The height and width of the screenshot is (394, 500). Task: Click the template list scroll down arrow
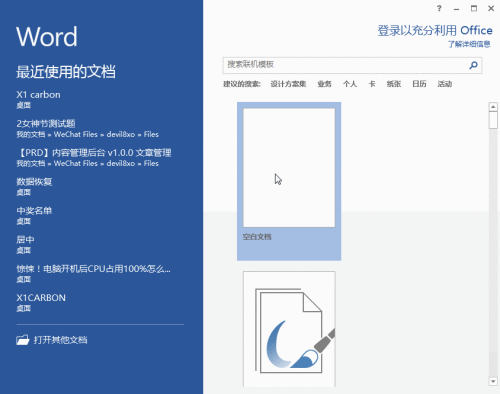coord(493,381)
